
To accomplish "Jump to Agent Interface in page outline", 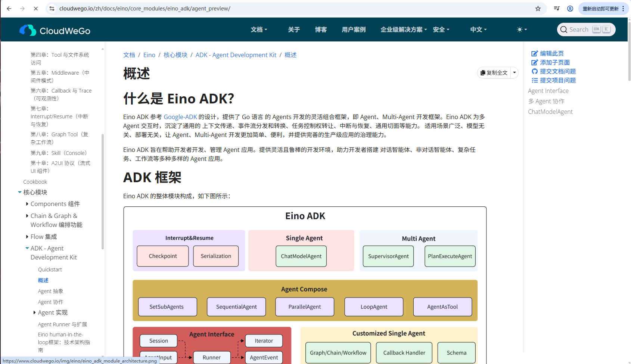I will 548,91.
